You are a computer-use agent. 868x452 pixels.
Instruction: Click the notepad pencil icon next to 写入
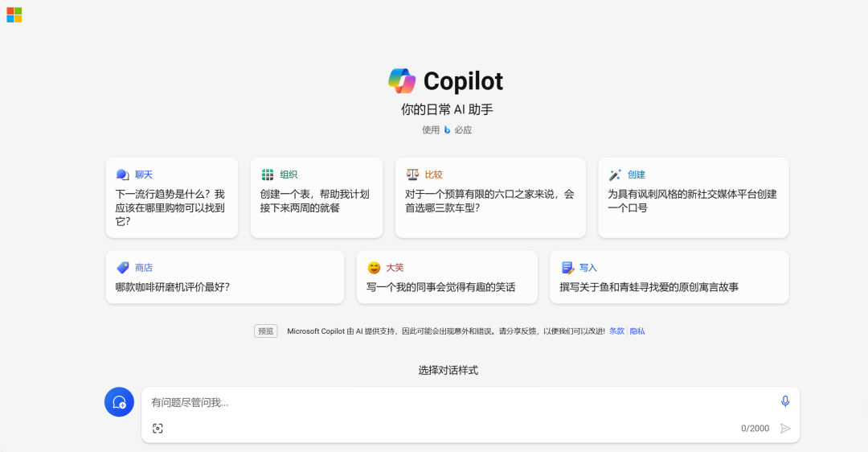pos(567,268)
